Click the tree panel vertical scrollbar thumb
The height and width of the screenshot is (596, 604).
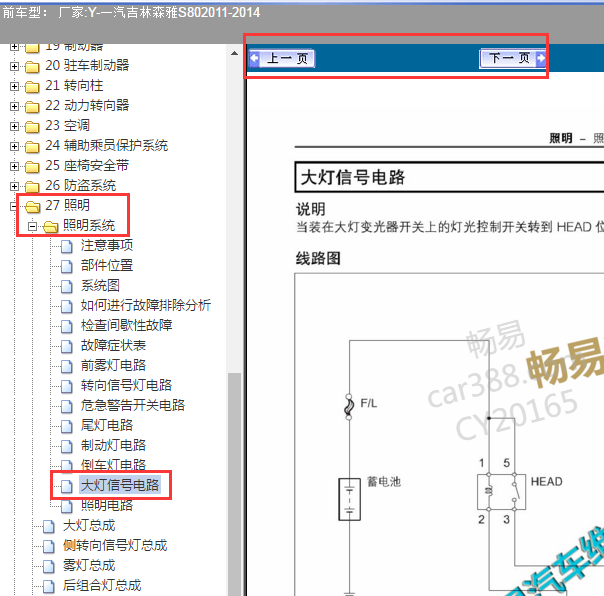click(x=234, y=484)
